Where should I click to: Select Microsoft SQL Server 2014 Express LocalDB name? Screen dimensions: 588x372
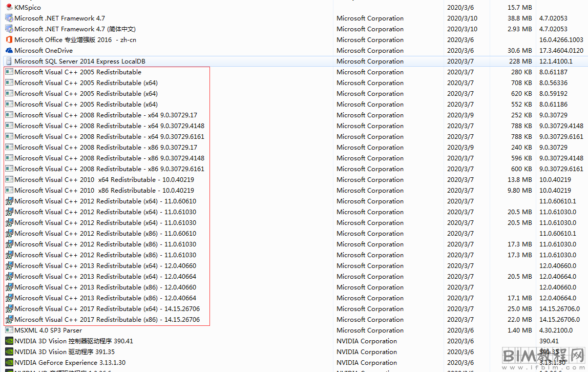click(80, 61)
